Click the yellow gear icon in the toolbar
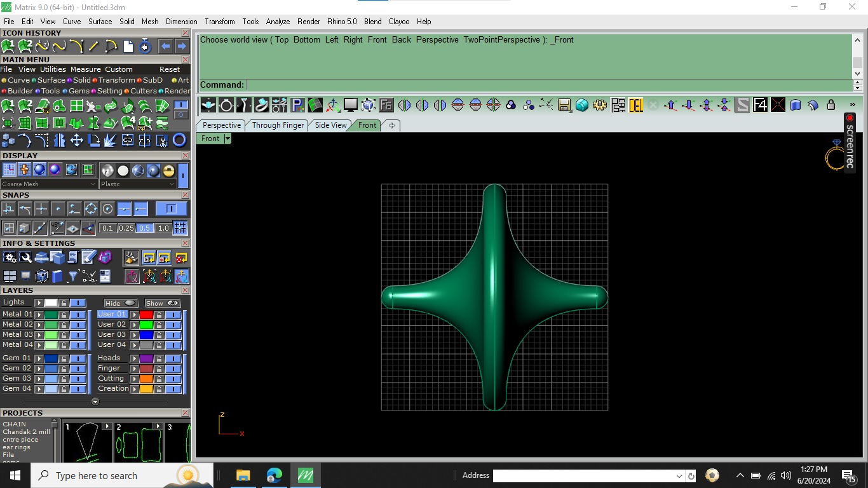 600,105
